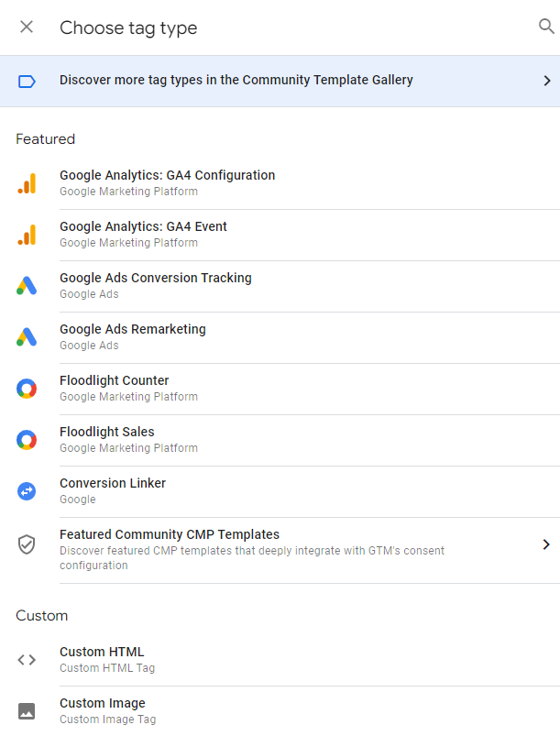Click the CMP Templates shield icon
The height and width of the screenshot is (736, 560).
[x=27, y=544]
